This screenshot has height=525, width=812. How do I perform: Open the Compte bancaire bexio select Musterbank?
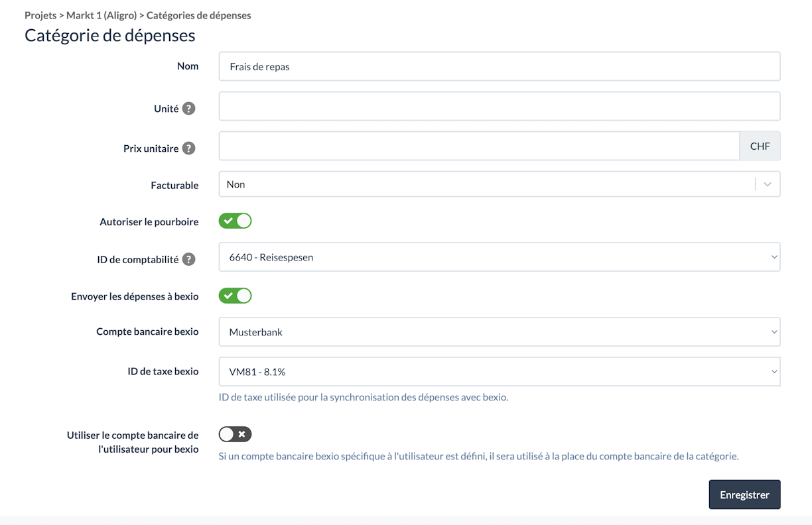pos(500,332)
